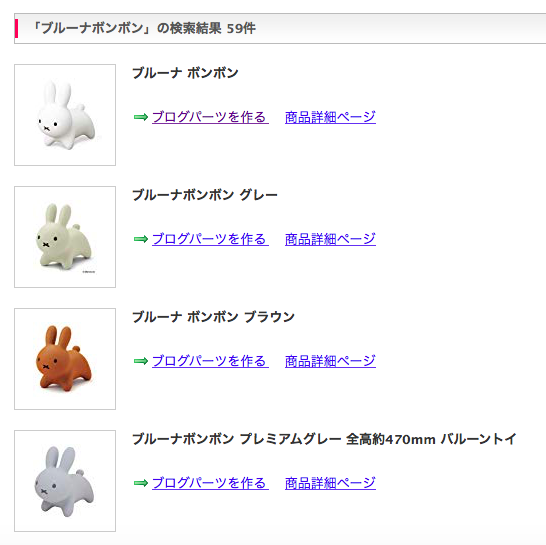Screen dimensions: 546x545
Task: Open 商品詳細ページ for ブルーナ ボンボン ブラウン
Action: [330, 361]
